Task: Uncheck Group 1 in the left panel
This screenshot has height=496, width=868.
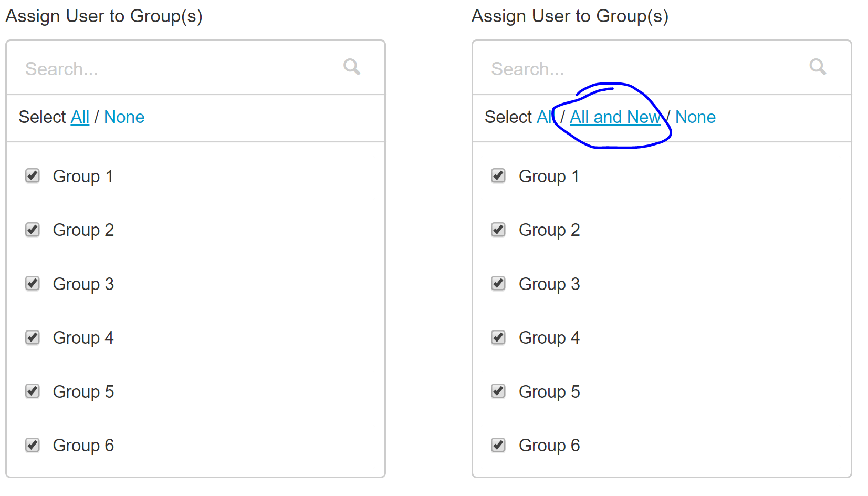Action: click(33, 175)
